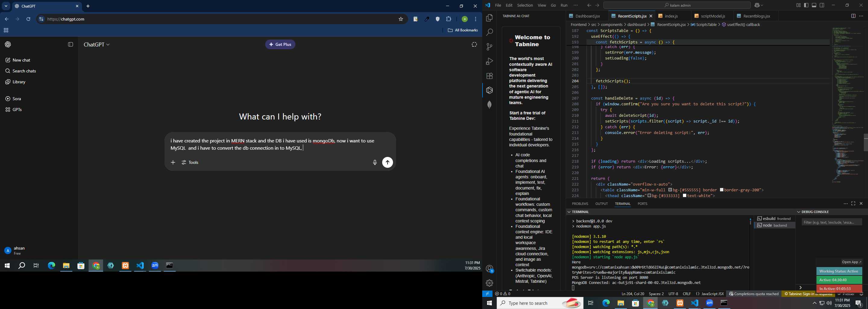The width and height of the screenshot is (868, 309).
Task: Open the GPTs page in ChatGPT
Action: 14,110
